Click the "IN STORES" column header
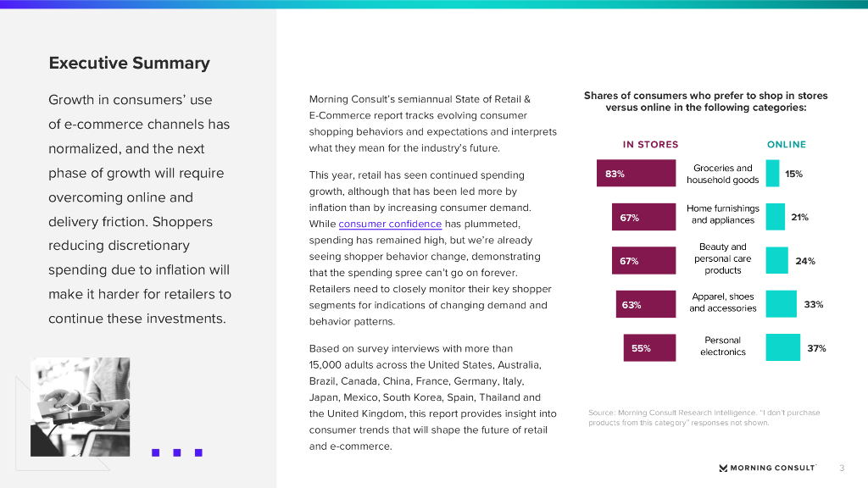 [x=650, y=145]
